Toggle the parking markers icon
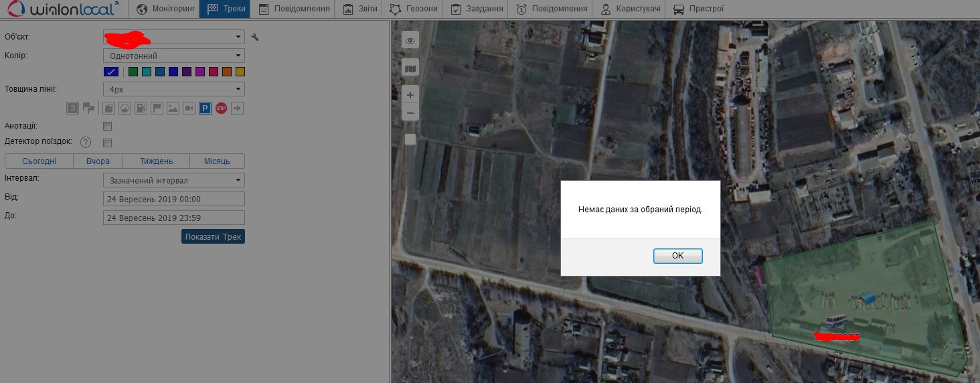 point(205,108)
